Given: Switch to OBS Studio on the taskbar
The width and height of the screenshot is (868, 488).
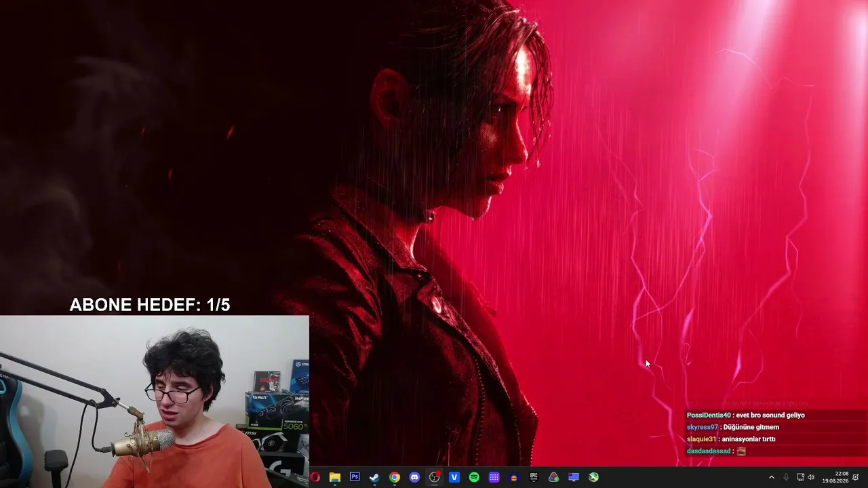Looking at the screenshot, I should (x=435, y=477).
